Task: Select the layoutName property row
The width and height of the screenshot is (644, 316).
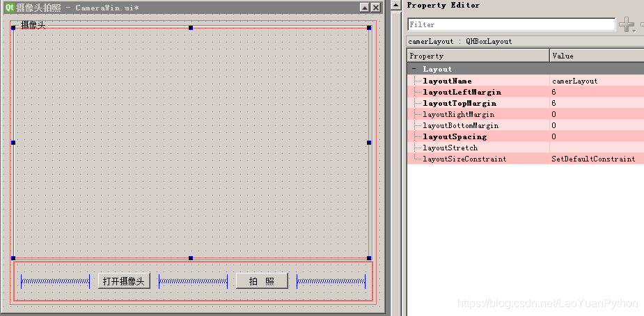Action: tap(526, 81)
